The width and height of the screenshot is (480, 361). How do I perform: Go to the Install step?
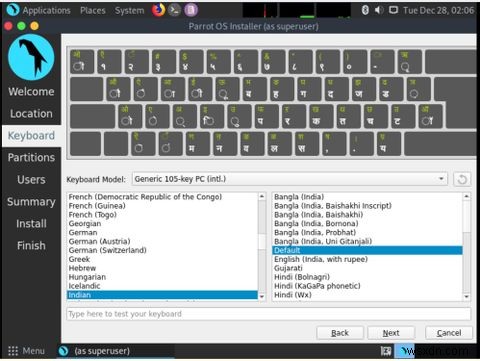pyautogui.click(x=31, y=224)
